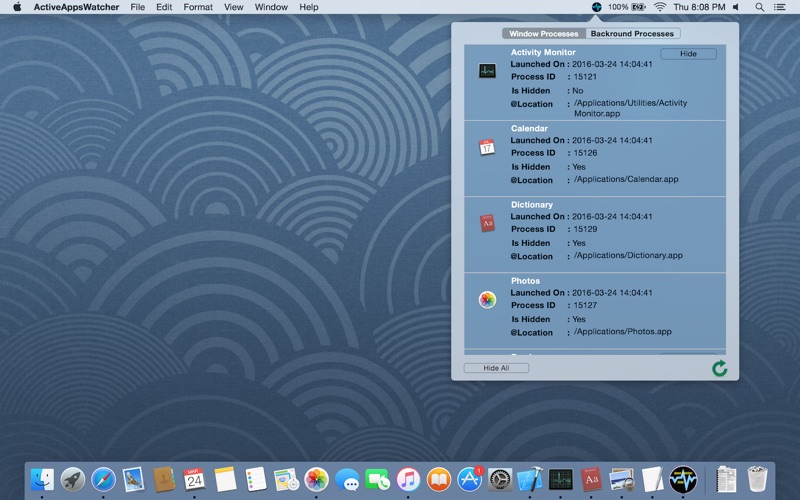The width and height of the screenshot is (800, 500).
Task: Open the documents stack in the Dock
Action: pyautogui.click(x=726, y=480)
